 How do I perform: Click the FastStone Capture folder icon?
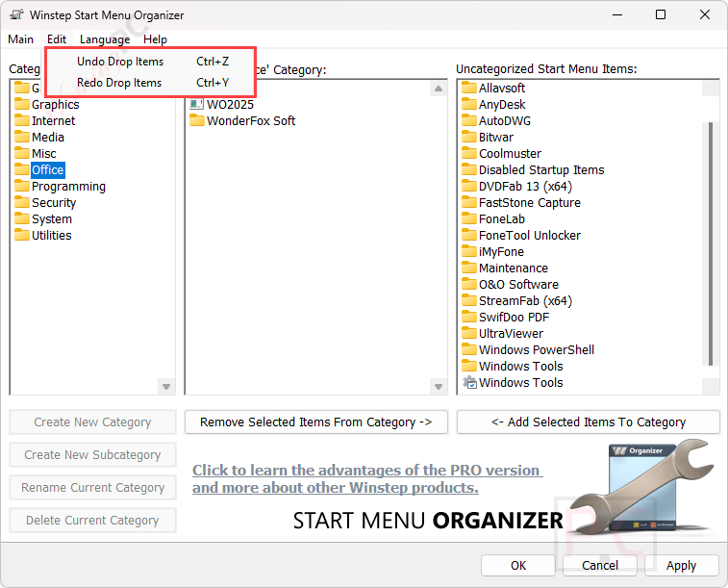469,202
